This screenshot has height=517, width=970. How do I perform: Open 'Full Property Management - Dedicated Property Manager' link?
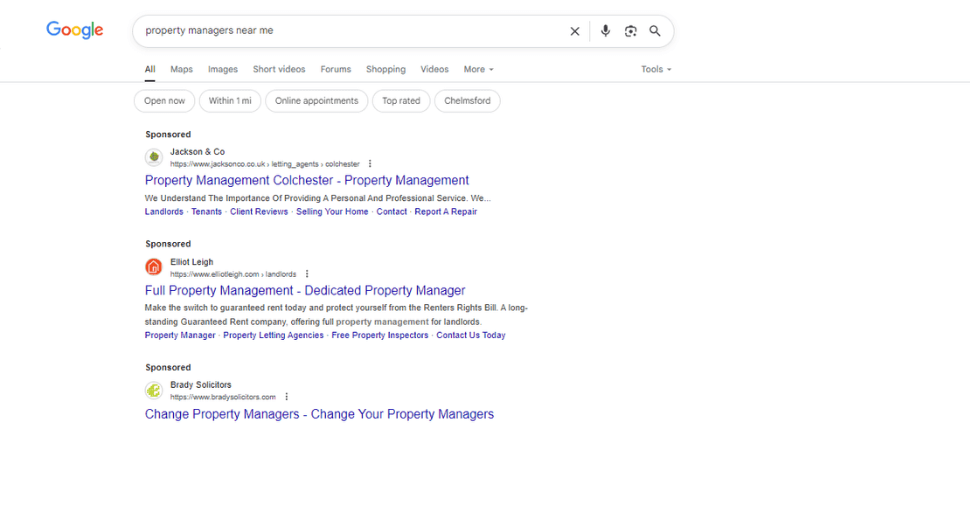tap(305, 290)
